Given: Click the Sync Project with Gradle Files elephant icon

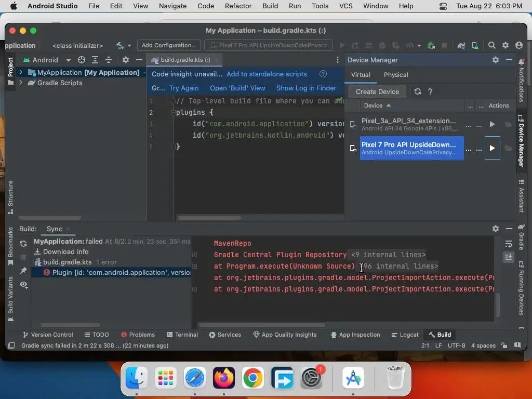Looking at the screenshot, I should [461, 46].
